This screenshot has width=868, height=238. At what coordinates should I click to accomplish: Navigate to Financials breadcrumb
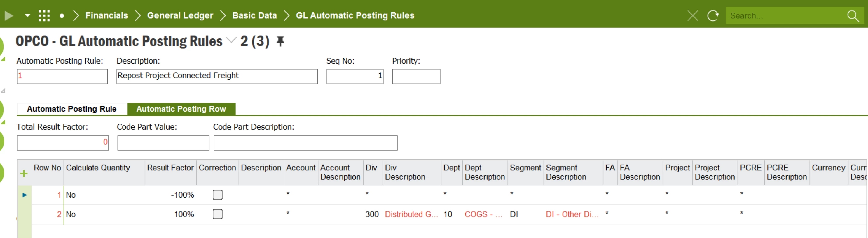pos(106,15)
